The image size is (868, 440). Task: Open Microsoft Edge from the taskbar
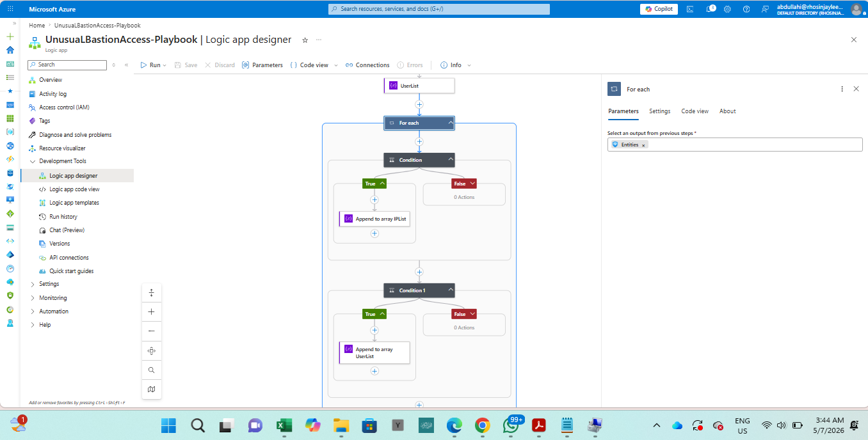point(454,425)
